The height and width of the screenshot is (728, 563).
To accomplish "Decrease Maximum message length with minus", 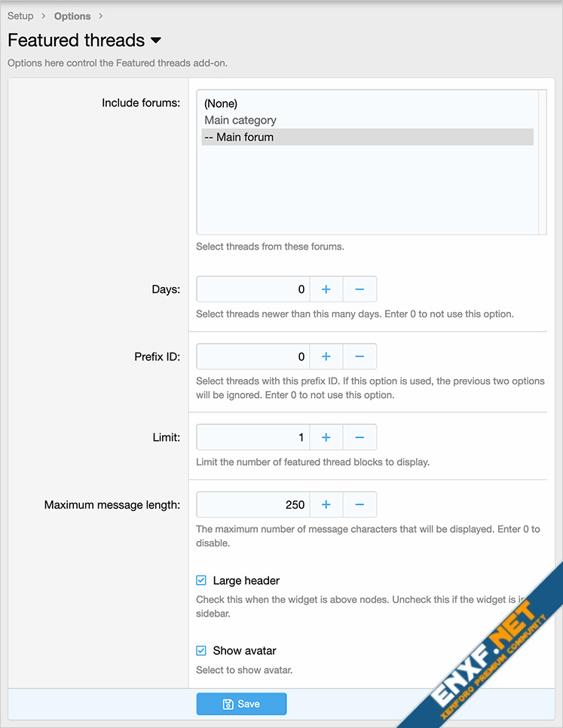I will click(360, 504).
